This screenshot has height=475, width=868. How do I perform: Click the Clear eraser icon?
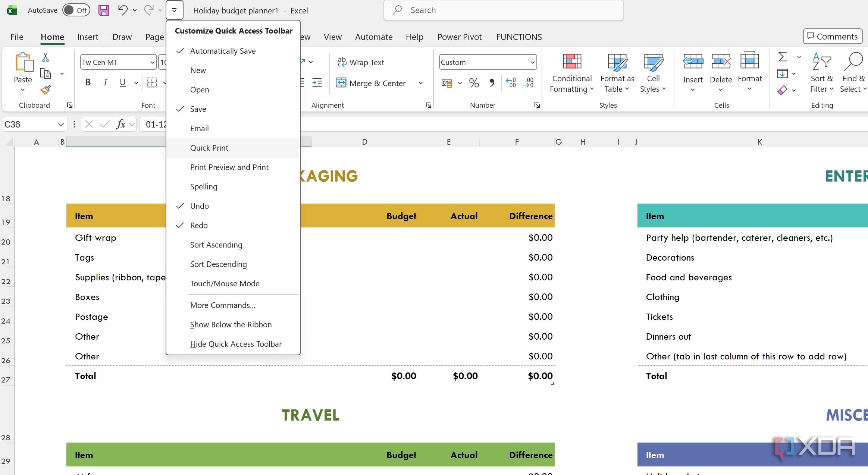click(x=783, y=90)
